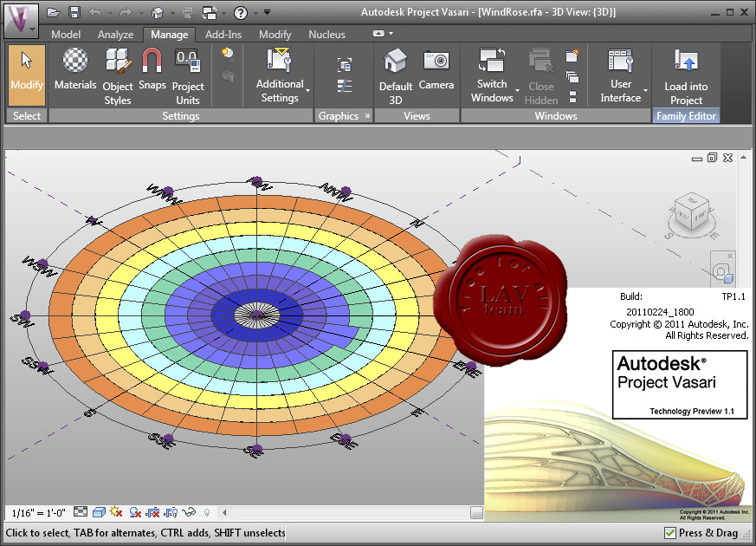Expand the Default 3D dropdown arrow in quick access toolbar
The width and height of the screenshot is (756, 546).
172,13
